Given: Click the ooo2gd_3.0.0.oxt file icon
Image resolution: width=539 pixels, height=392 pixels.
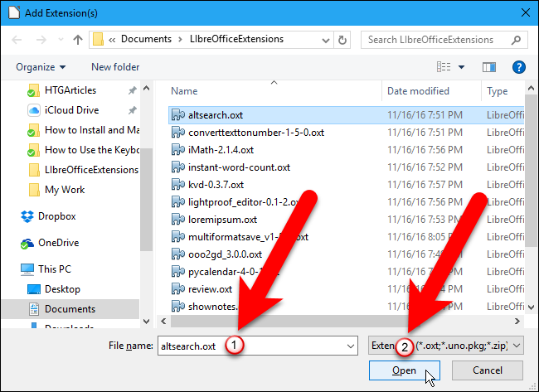Looking at the screenshot, I should (x=178, y=254).
